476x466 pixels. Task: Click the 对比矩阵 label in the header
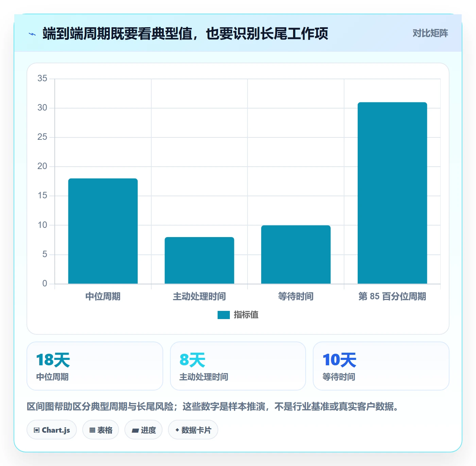(430, 33)
